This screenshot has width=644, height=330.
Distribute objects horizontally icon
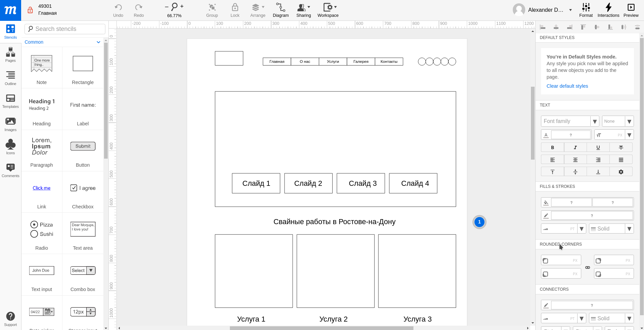(x=624, y=27)
